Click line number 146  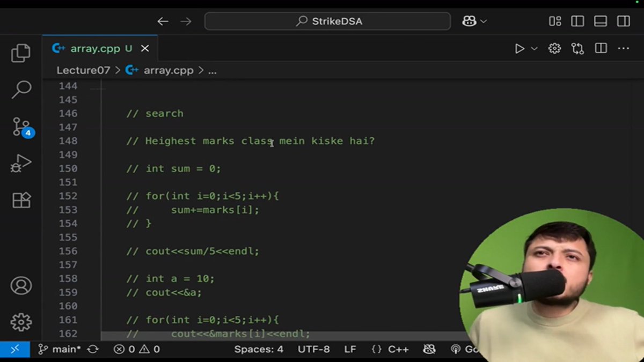coord(68,114)
